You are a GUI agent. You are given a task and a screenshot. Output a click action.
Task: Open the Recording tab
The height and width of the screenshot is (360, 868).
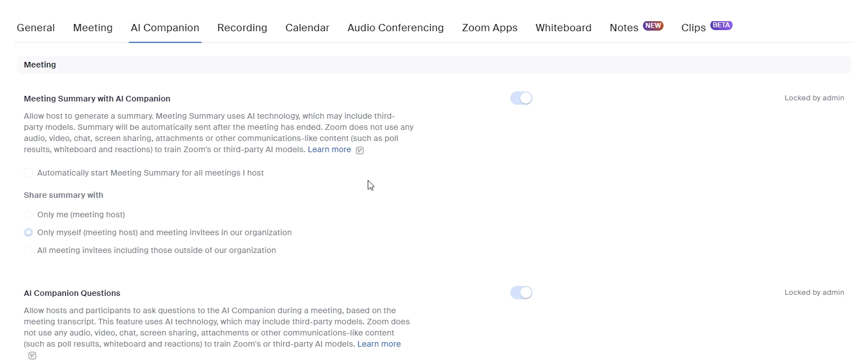242,27
